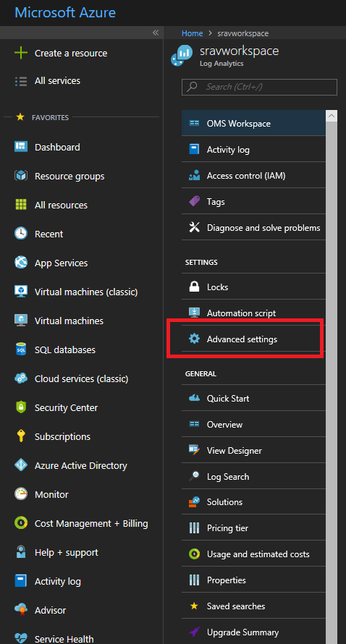Select the Tags purple label icon

click(194, 201)
